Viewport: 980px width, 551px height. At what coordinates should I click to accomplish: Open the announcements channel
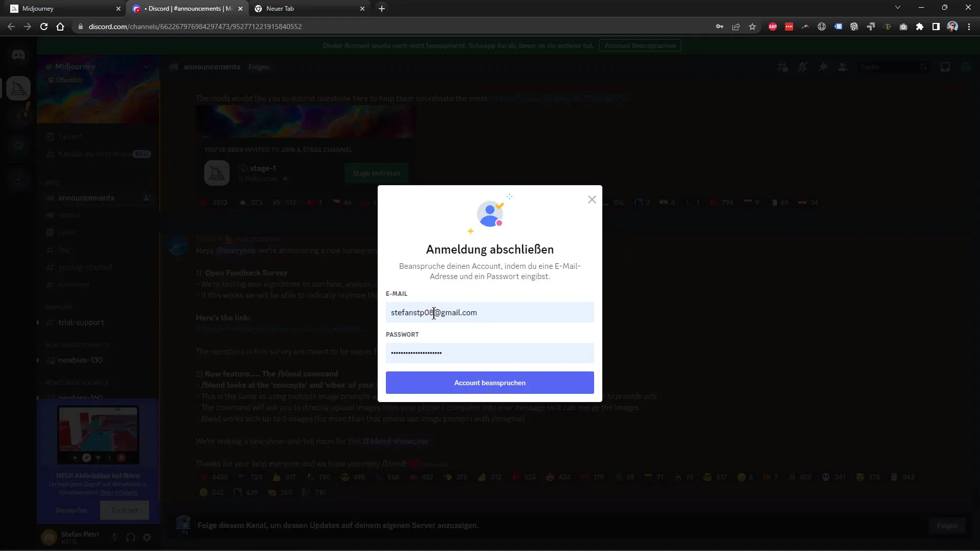pyautogui.click(x=98, y=198)
